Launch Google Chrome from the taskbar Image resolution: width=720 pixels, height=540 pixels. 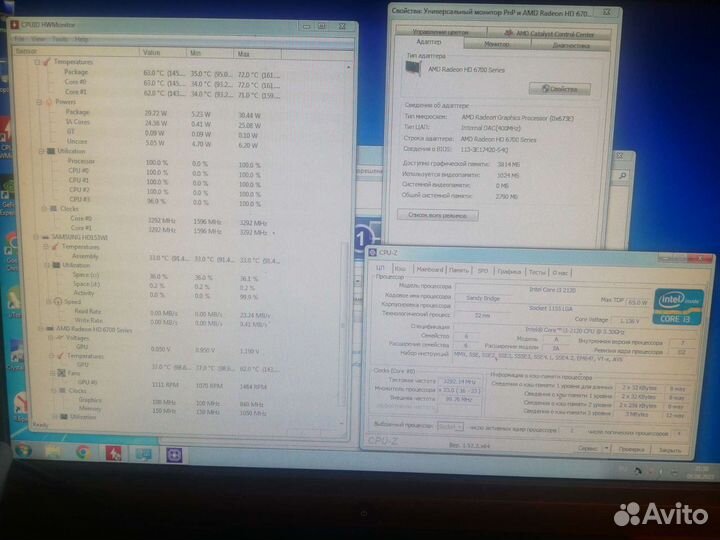click(83, 453)
